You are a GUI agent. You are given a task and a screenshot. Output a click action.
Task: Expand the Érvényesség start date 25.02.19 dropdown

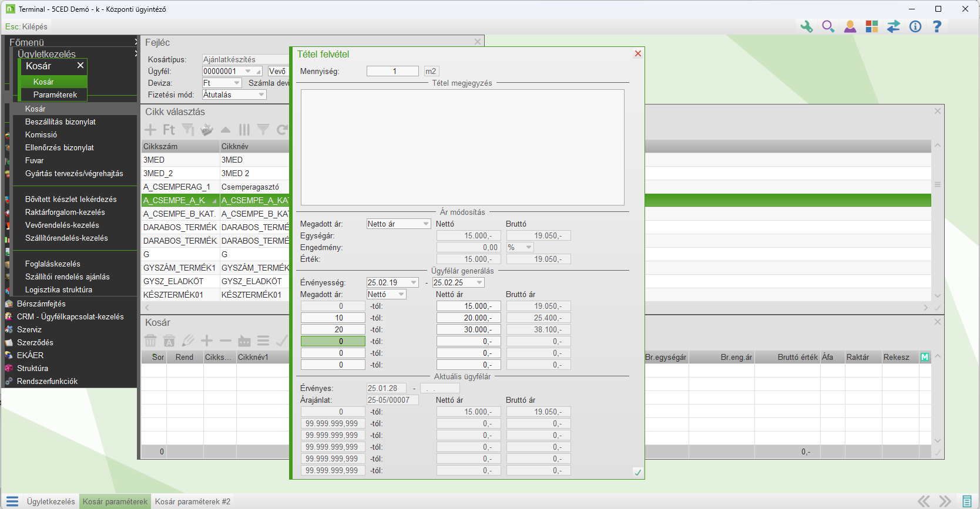414,283
